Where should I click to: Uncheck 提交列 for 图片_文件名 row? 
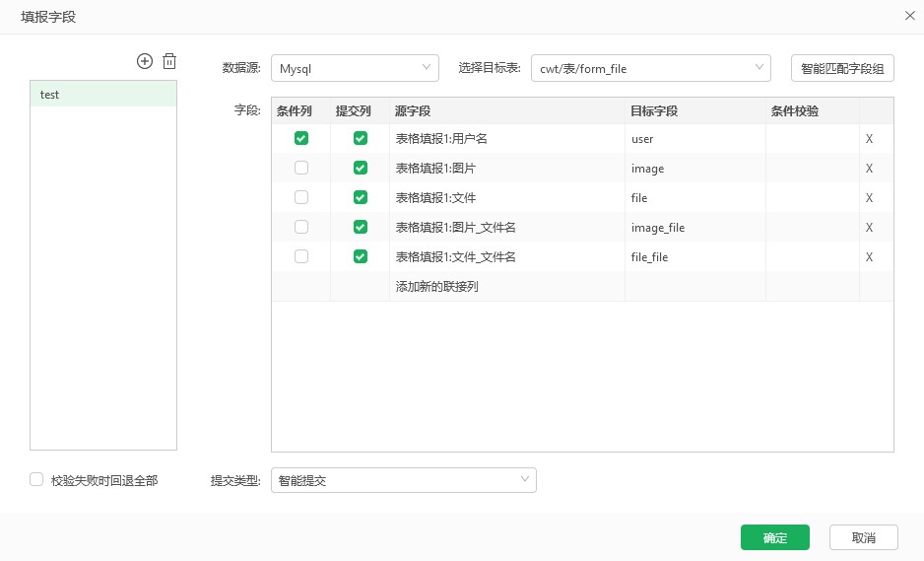pos(361,227)
